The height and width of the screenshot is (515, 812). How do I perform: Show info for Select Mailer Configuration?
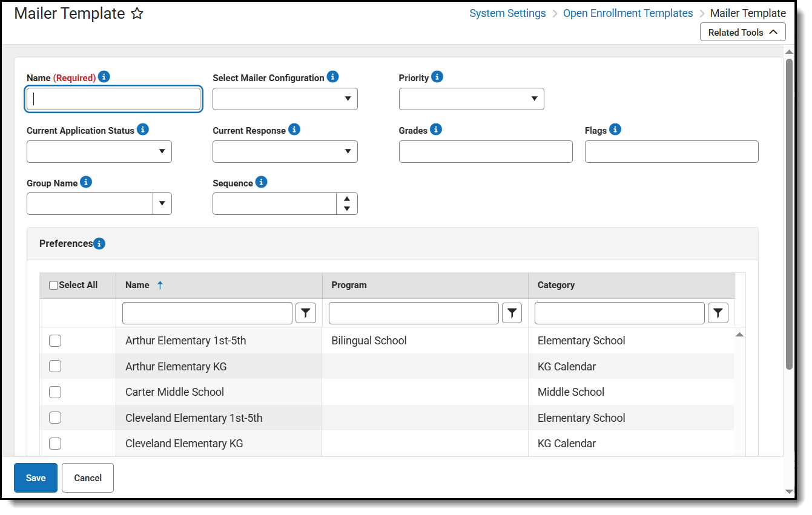pyautogui.click(x=332, y=77)
